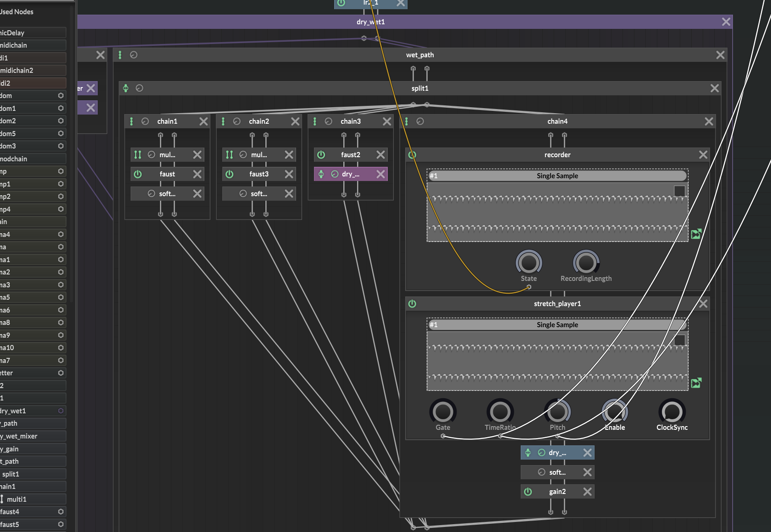Toggle the gain2 node power button
The image size is (771, 532).
[528, 492]
